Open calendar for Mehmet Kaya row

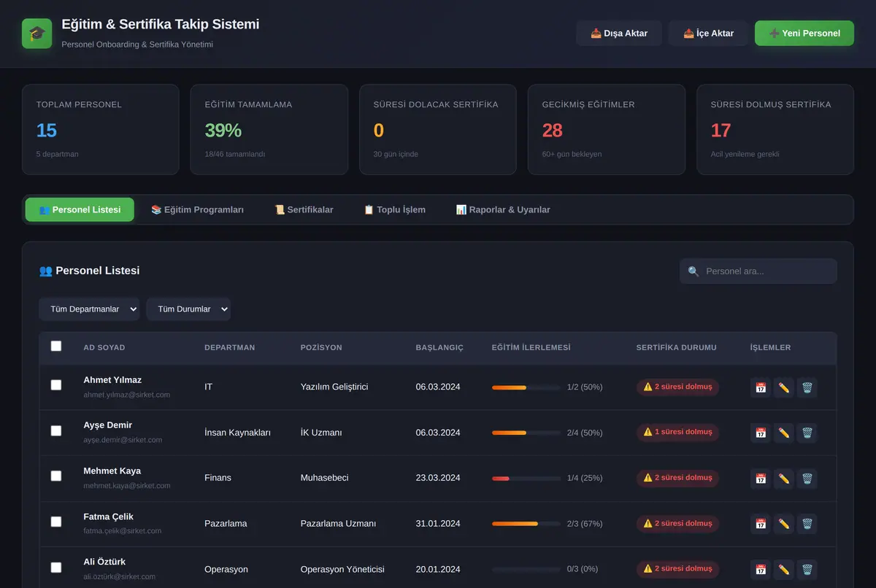tap(761, 479)
